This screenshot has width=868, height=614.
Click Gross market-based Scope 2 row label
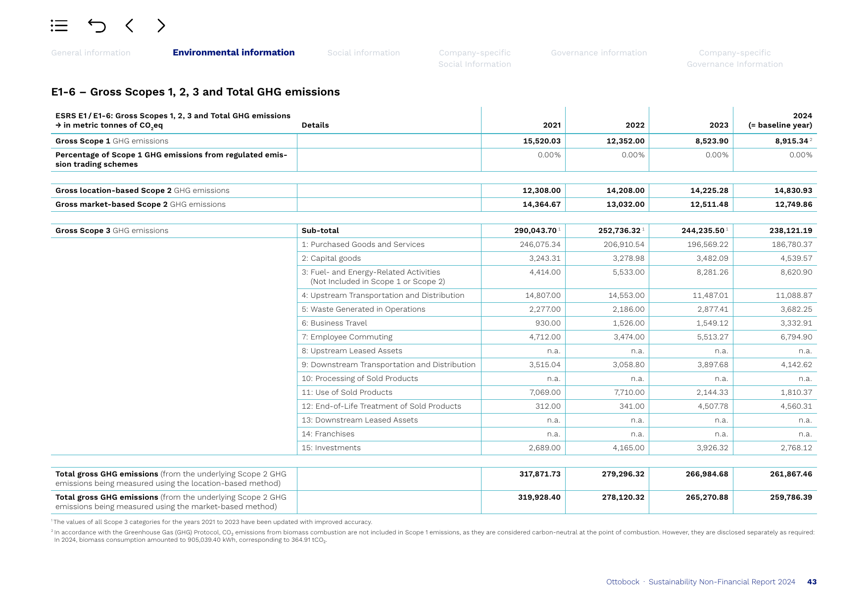(x=141, y=204)
